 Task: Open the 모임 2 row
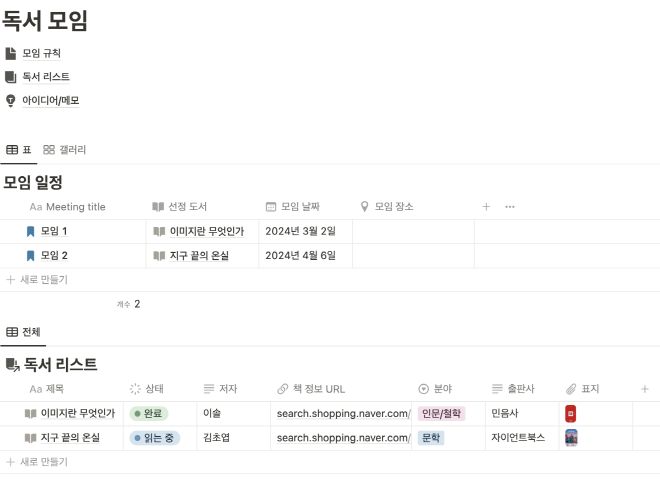tap(54, 255)
